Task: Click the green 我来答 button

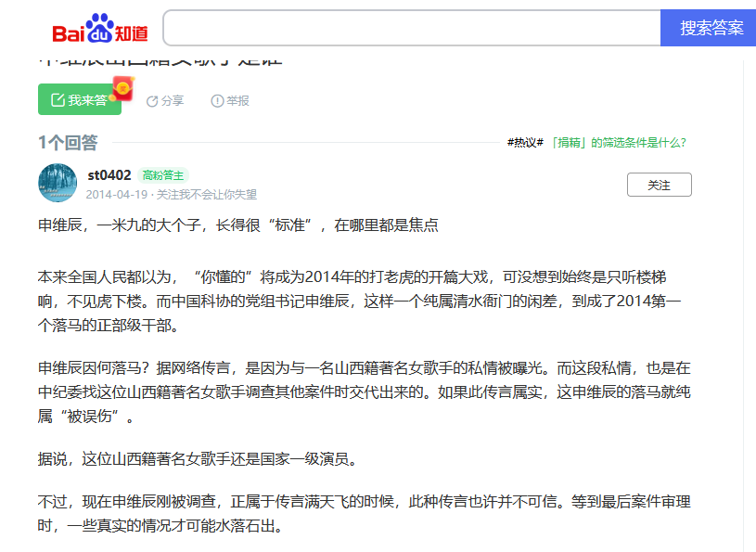Action: (79, 100)
